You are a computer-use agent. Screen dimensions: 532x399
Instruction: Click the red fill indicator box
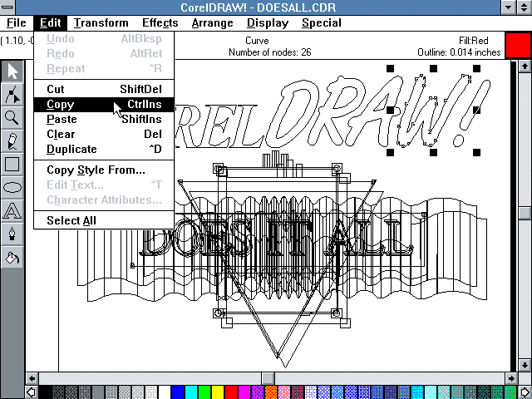[x=518, y=45]
